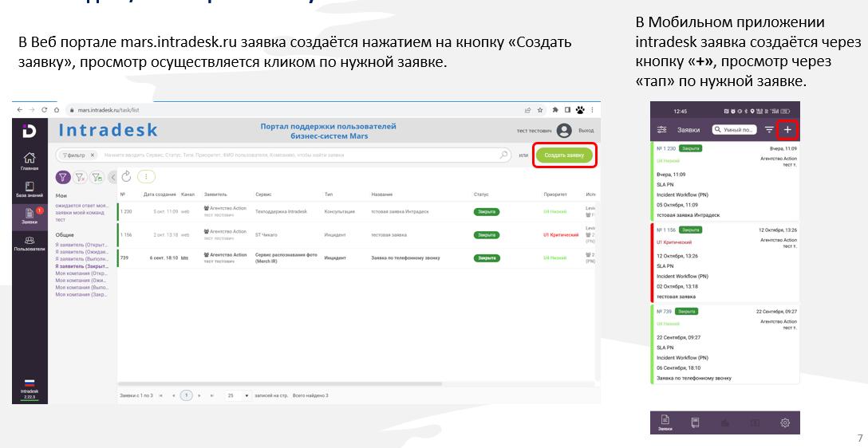
Task: Click the refresh list icon
Action: 126,176
